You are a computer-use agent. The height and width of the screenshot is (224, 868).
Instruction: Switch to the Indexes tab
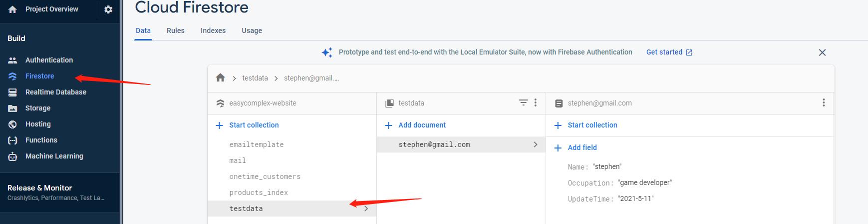tap(213, 30)
